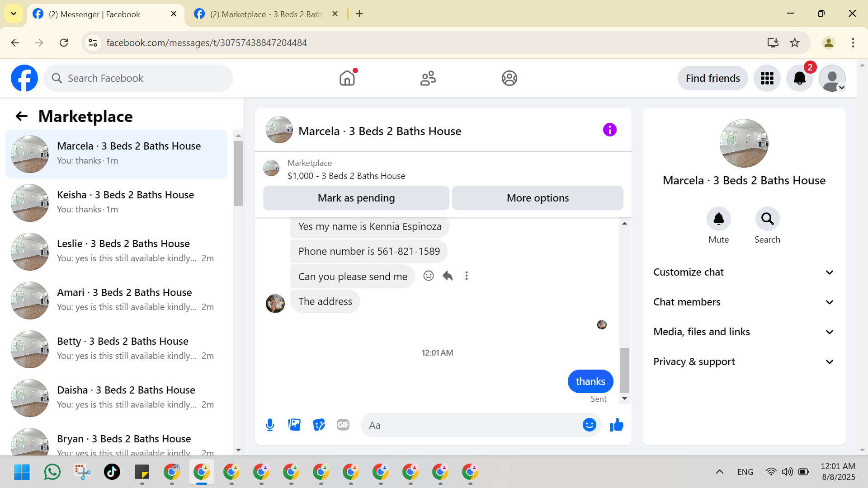Open the sticker picker icon
The image size is (868, 488).
pos(319,425)
